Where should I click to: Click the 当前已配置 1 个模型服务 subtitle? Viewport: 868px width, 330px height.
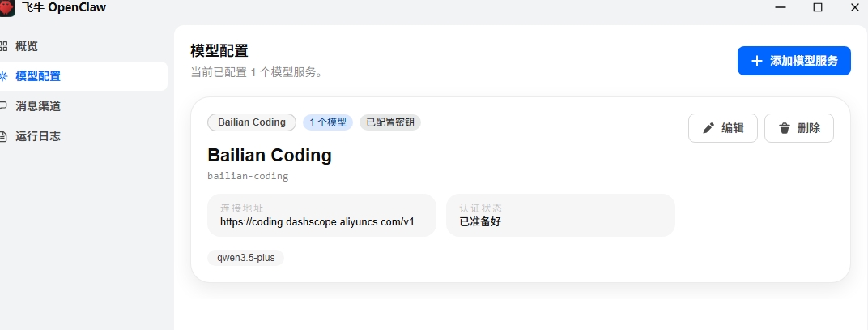click(x=257, y=73)
